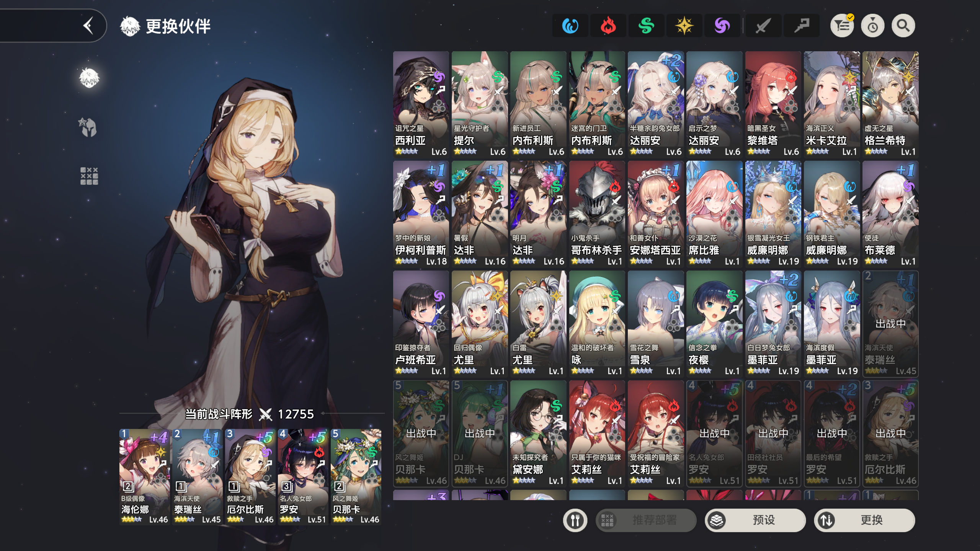Toggle the green wind element filter
The image size is (980, 551).
coord(646,26)
